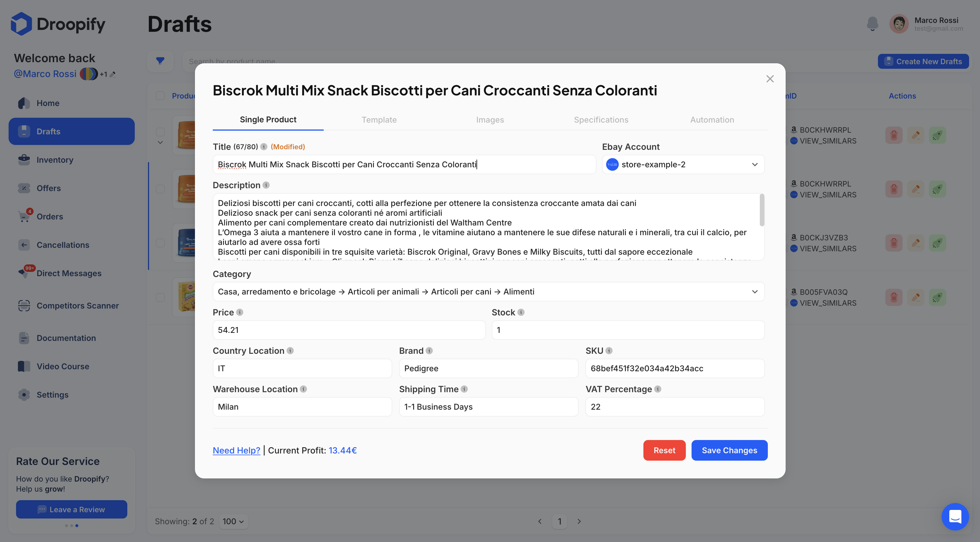Open Cancellations in the sidebar
The height and width of the screenshot is (542, 980).
[71, 245]
